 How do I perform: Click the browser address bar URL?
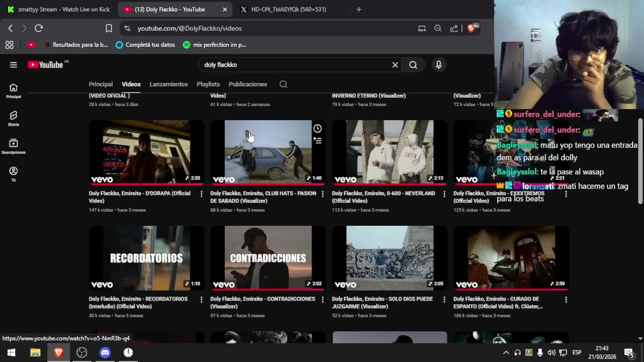(190, 29)
